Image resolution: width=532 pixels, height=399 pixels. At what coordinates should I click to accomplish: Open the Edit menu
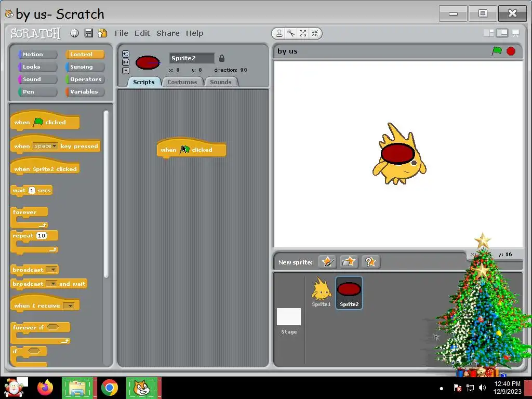coord(142,33)
